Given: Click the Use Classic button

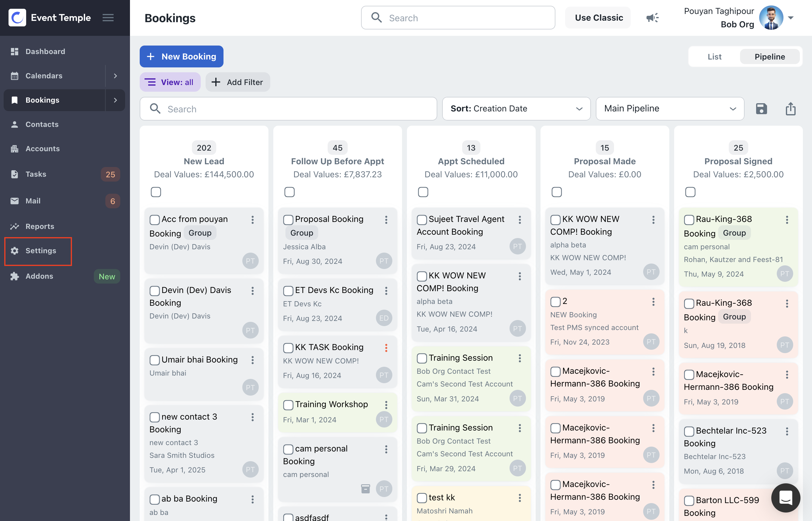Looking at the screenshot, I should [598, 18].
